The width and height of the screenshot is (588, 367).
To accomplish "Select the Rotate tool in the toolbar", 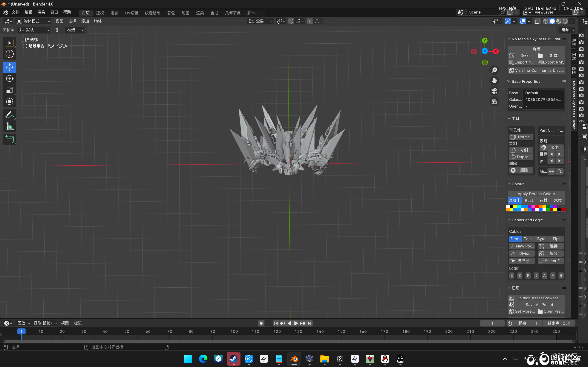I will pyautogui.click(x=9, y=78).
